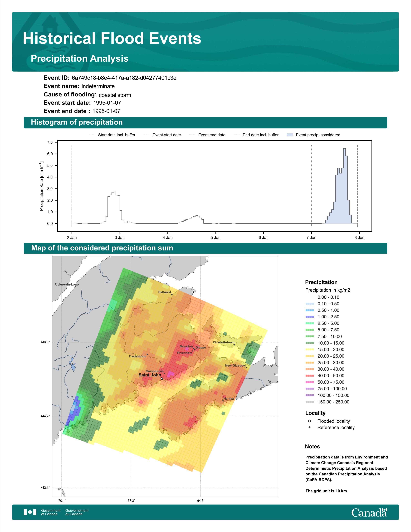
Task: Click the Flooded locality legend circle symbol
Action: pyautogui.click(x=309, y=421)
